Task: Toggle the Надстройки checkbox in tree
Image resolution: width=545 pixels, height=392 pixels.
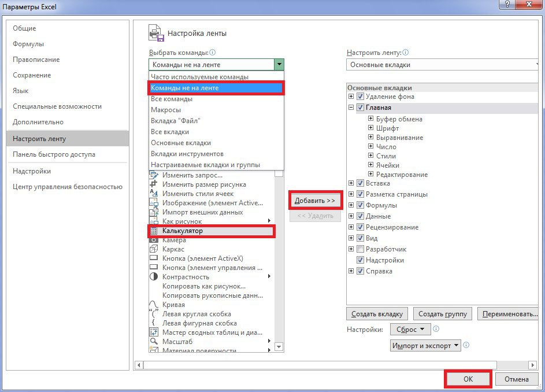Action: (361, 260)
